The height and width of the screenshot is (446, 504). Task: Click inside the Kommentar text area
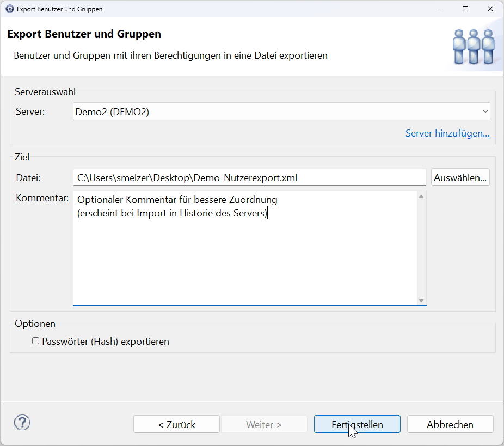click(x=245, y=248)
